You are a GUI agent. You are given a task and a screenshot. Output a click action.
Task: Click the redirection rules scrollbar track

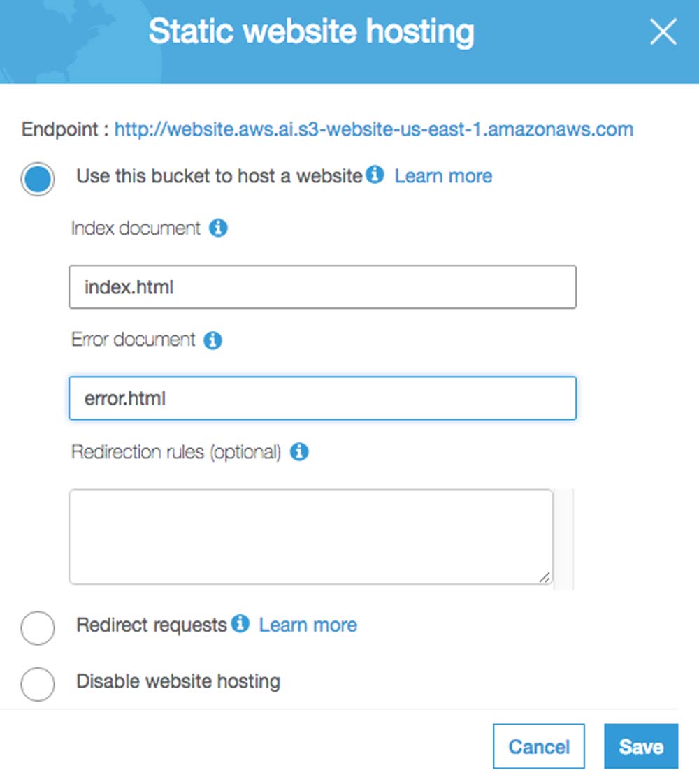coord(563,539)
